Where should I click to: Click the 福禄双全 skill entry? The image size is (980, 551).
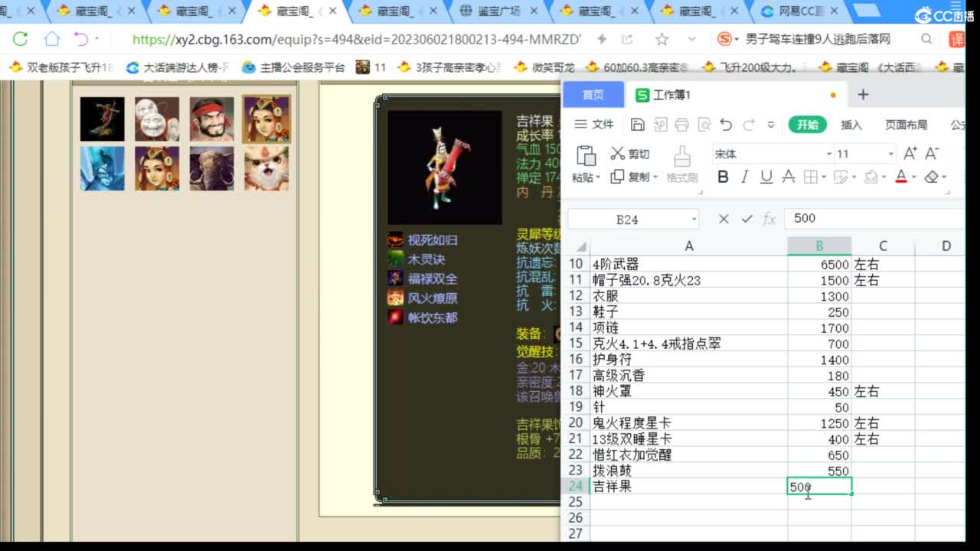tap(423, 279)
